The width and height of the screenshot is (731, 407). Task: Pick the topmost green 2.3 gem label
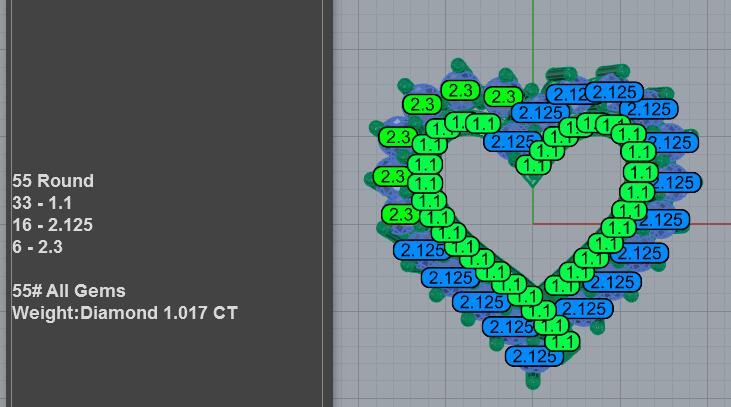click(x=460, y=90)
